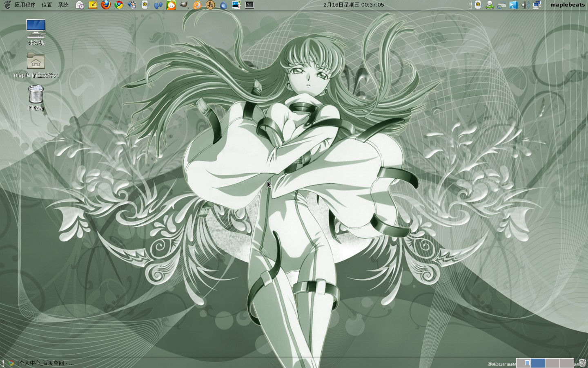Open the orange swirl application launcher

tap(197, 5)
